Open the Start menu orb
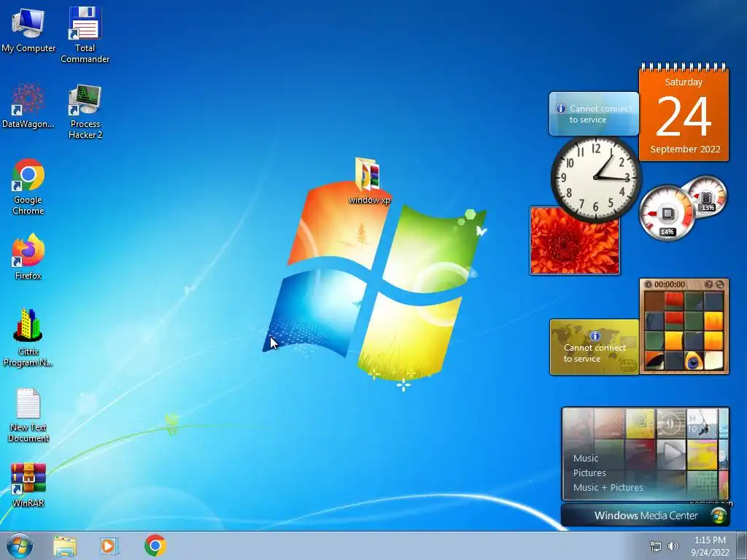This screenshot has height=560, width=747. click(x=19, y=545)
